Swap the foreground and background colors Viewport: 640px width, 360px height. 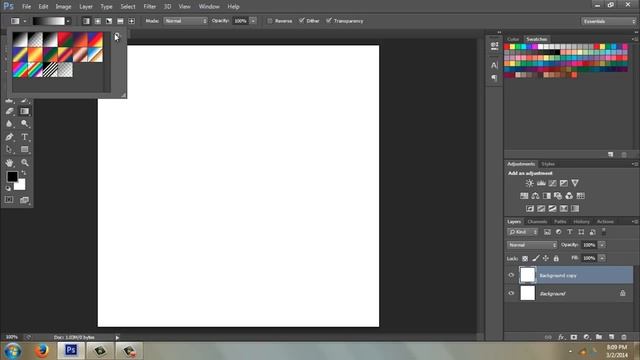pos(23,173)
